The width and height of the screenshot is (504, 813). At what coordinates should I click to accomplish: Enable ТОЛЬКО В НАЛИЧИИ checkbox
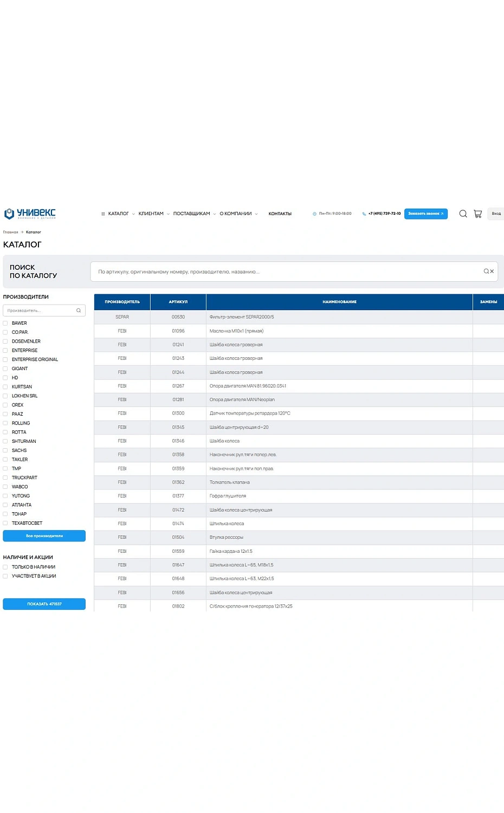click(5, 567)
